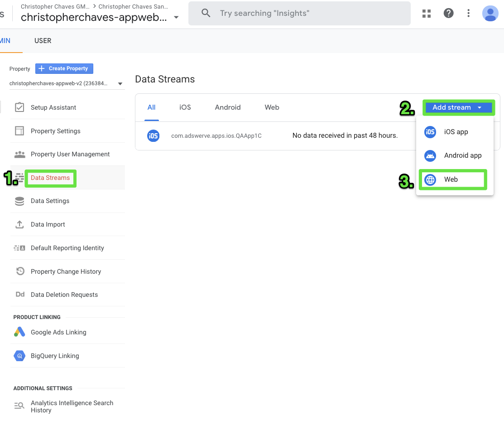The height and width of the screenshot is (421, 504).
Task: Open Data Deletion Requests
Action: point(68,295)
